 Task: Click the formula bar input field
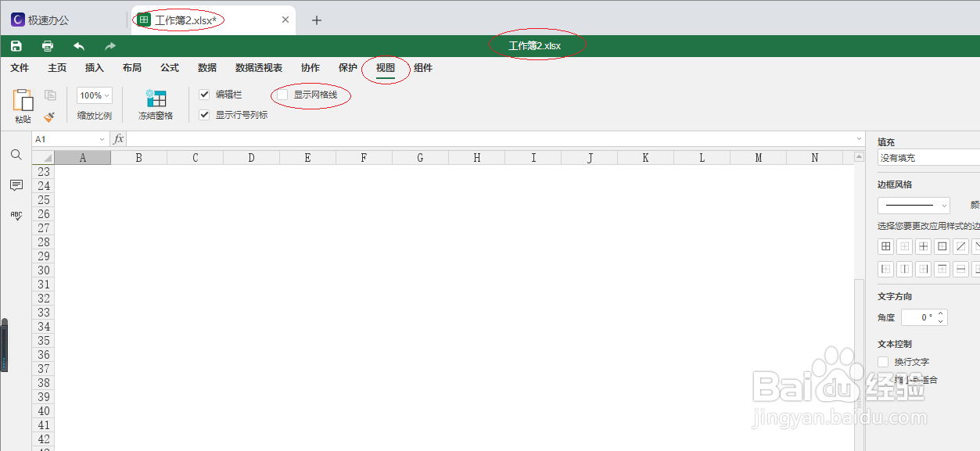490,139
